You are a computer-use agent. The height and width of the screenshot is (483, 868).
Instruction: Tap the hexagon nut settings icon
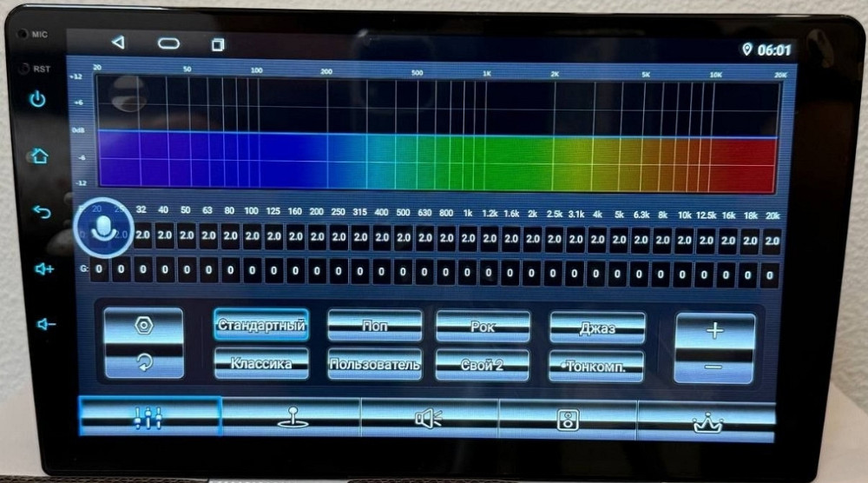(x=144, y=325)
